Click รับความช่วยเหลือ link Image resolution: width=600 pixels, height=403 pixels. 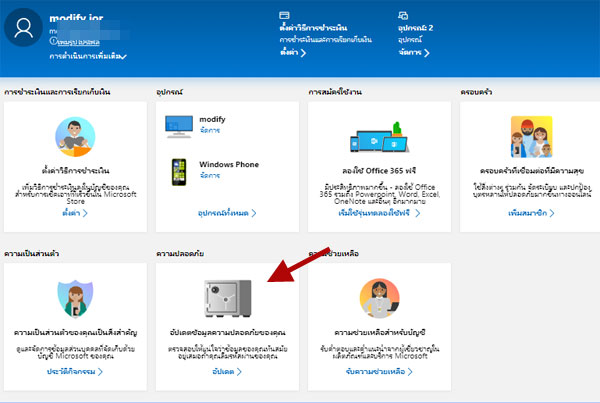coord(379,372)
